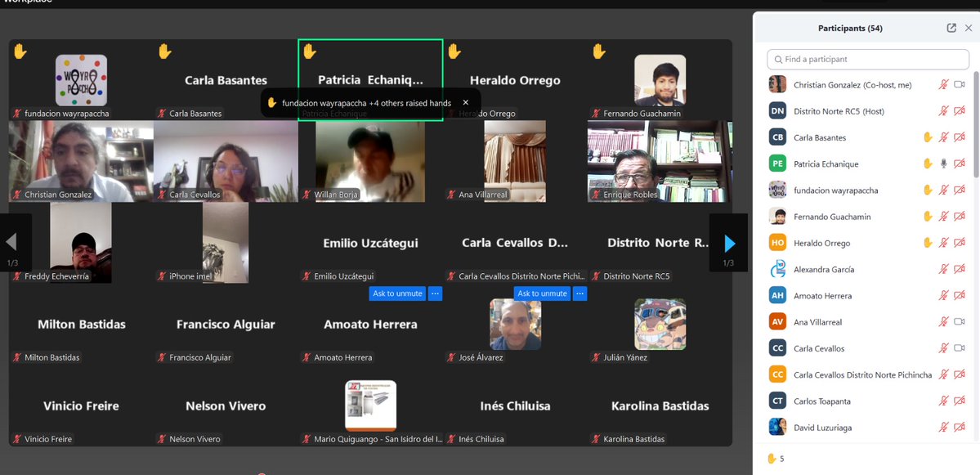Select Distrito Norte RC5 (Host) row in list

(x=867, y=111)
